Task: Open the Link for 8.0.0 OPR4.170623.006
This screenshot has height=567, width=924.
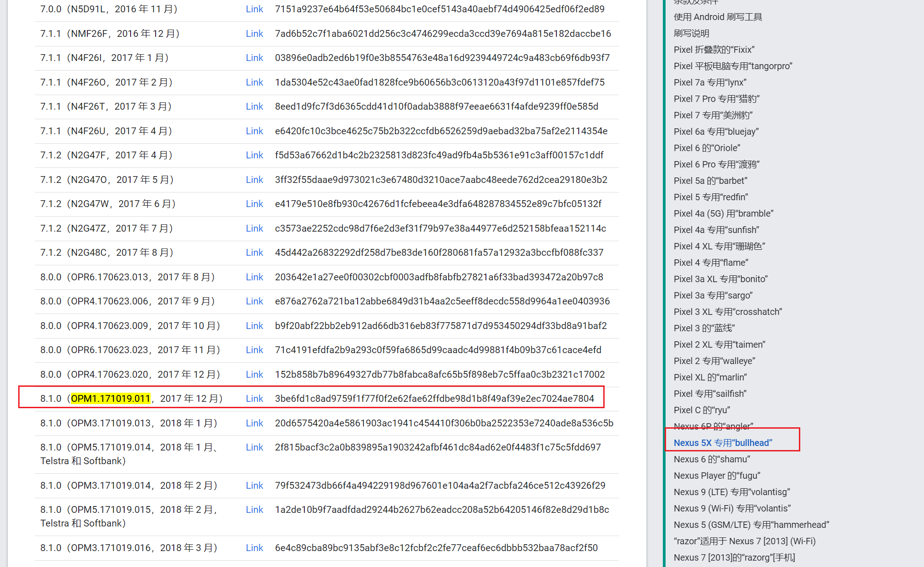Action: tap(254, 301)
